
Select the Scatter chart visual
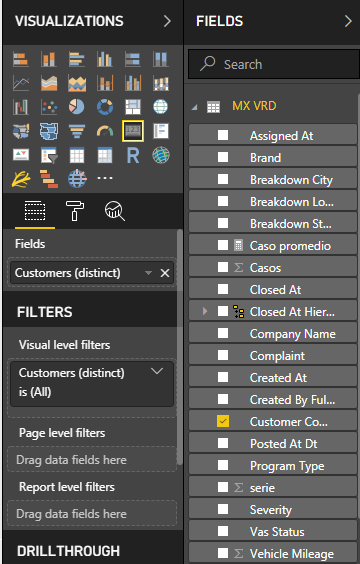pos(49,107)
